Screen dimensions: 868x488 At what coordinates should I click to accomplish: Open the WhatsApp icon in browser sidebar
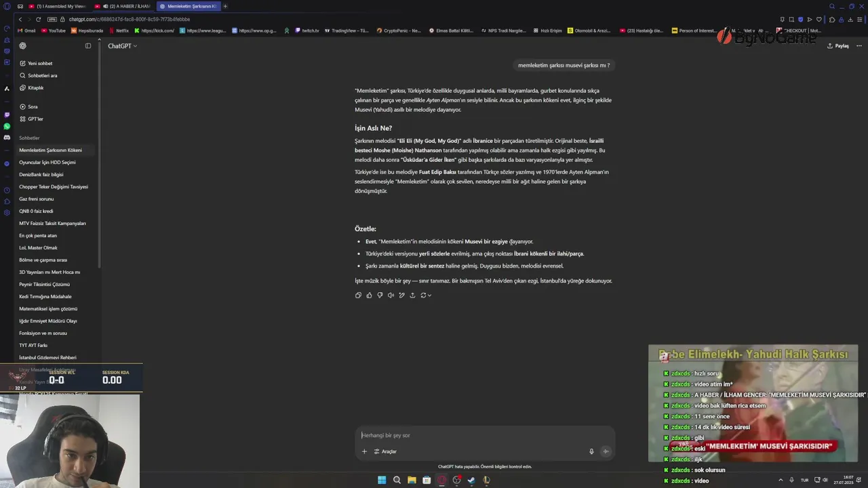pos(7,126)
